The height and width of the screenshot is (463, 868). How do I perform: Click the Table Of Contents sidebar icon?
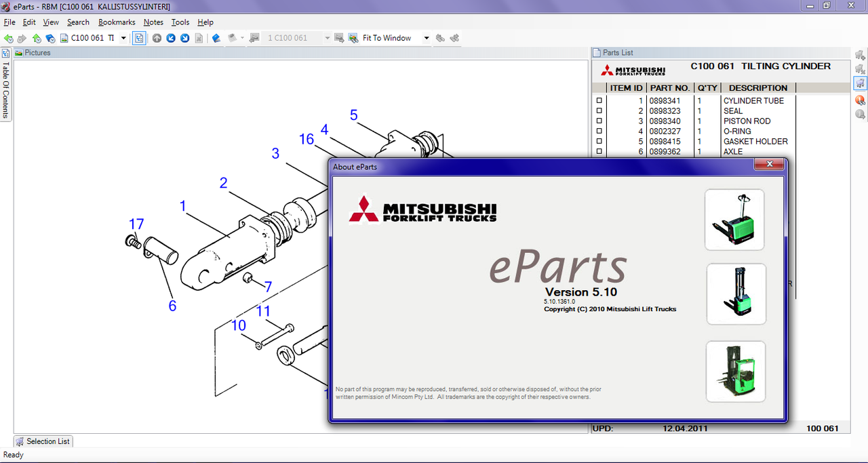click(5, 53)
